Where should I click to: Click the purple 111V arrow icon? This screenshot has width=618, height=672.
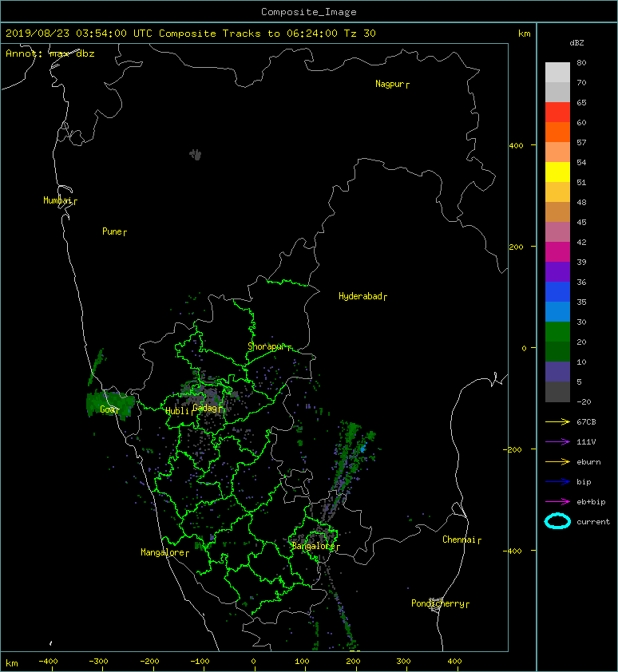(x=557, y=442)
